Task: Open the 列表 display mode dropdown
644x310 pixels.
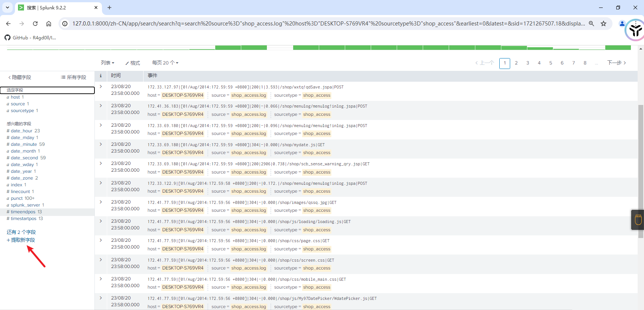Action: (x=107, y=63)
